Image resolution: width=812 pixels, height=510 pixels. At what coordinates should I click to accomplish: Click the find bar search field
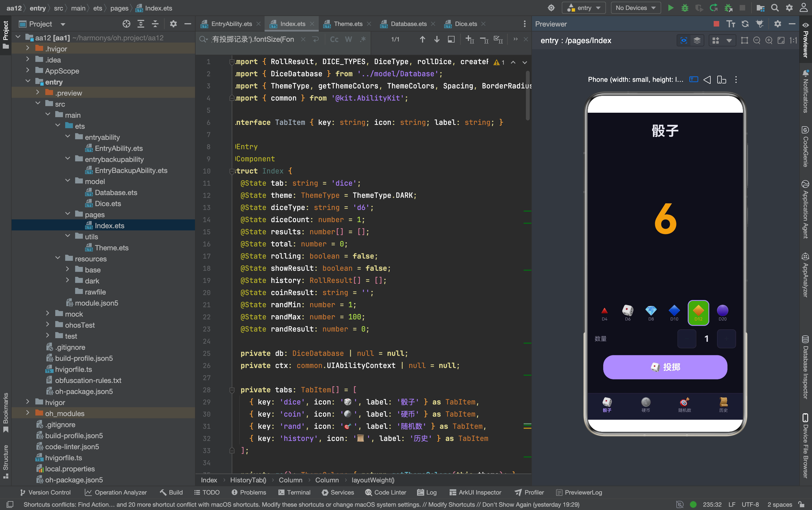253,40
